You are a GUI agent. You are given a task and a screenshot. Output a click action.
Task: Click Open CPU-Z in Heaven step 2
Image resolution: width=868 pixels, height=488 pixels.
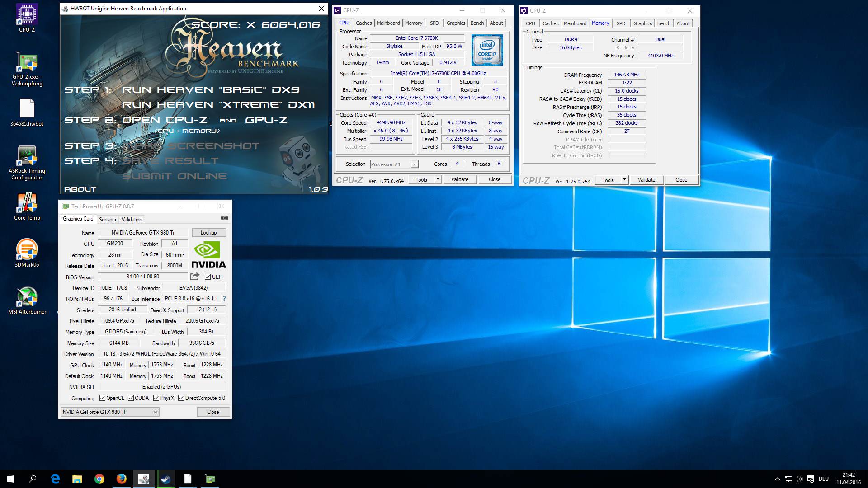click(x=165, y=120)
